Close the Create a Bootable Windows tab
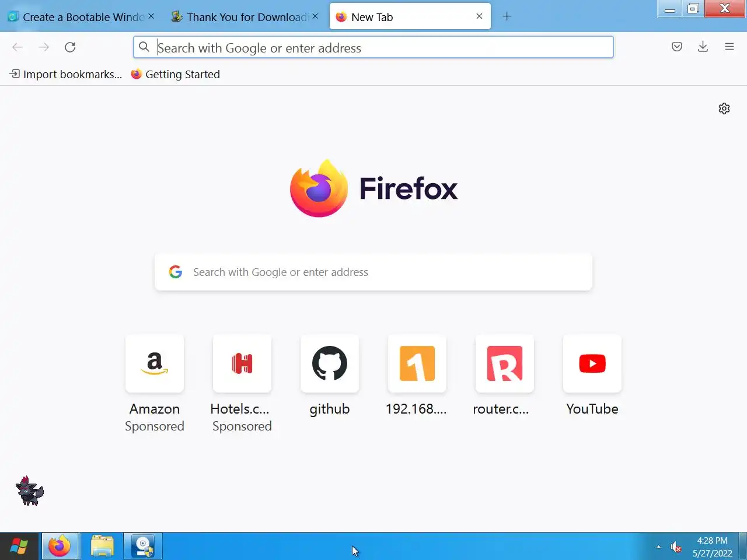This screenshot has width=747, height=560. click(x=151, y=16)
